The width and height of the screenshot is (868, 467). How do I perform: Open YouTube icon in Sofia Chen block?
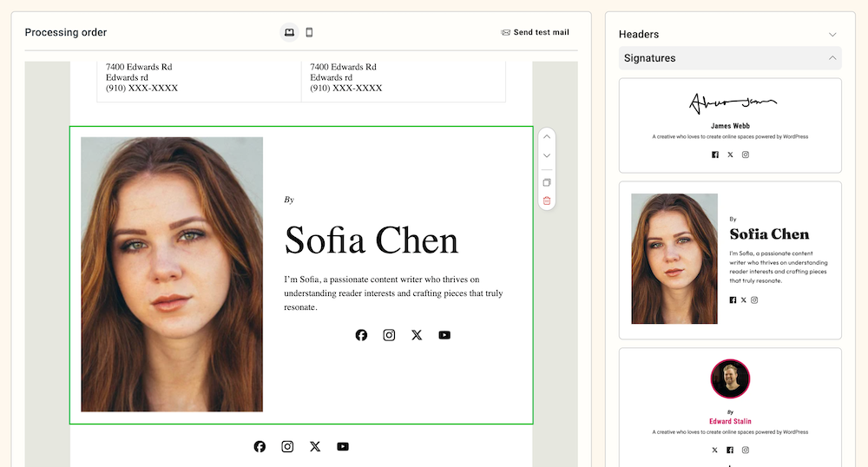(444, 335)
